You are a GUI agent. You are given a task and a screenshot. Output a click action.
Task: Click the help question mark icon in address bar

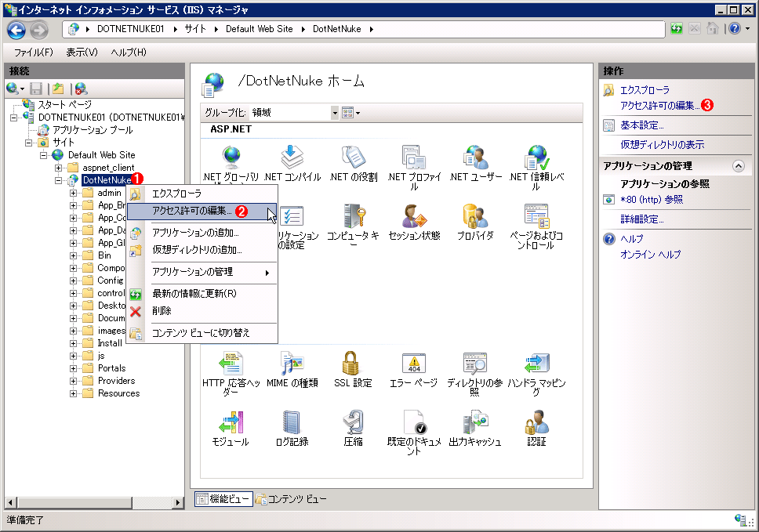pyautogui.click(x=735, y=28)
